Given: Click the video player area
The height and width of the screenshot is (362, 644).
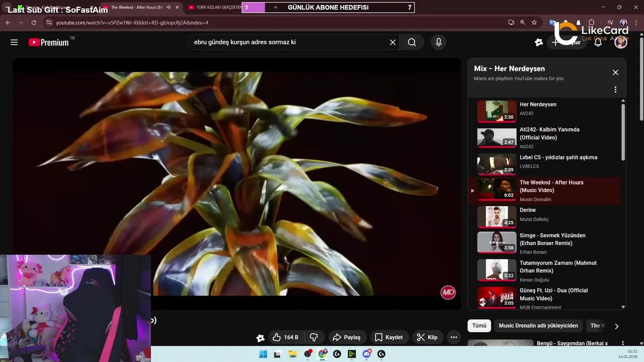Looking at the screenshot, I should [236, 184].
